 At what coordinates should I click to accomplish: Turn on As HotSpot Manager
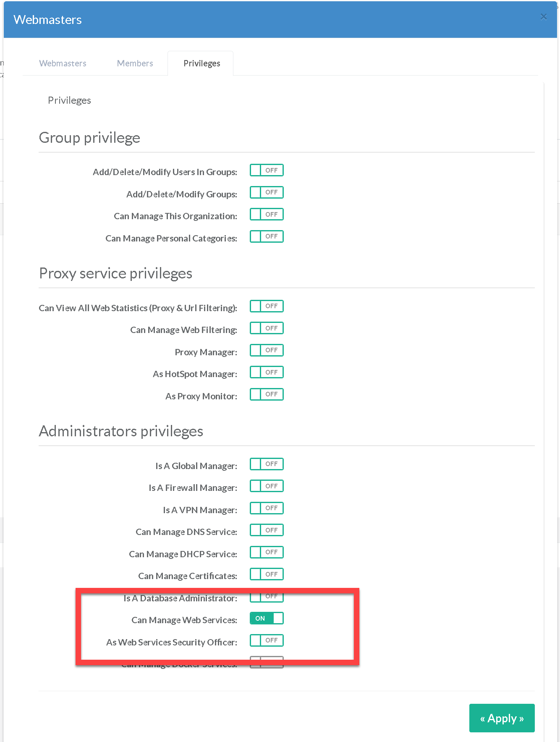[x=267, y=372]
